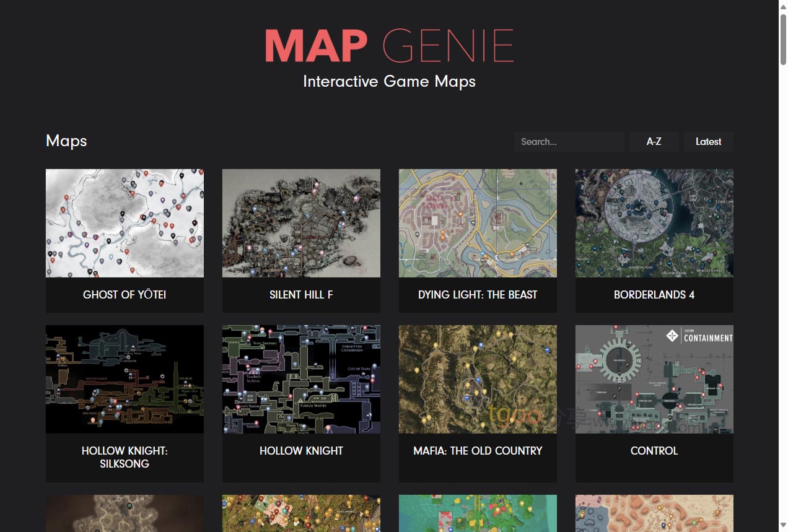Screen dimensions: 788x532
Task: Click the Search maps input field
Action: (x=569, y=142)
